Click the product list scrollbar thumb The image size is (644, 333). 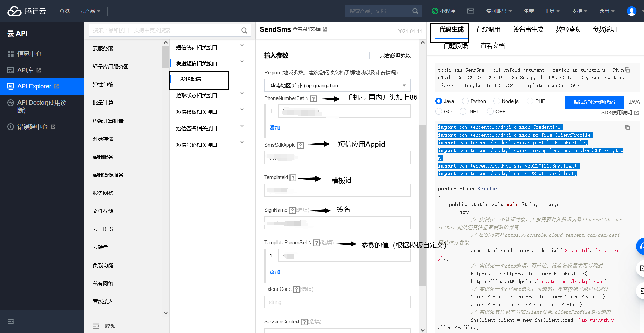point(166,57)
